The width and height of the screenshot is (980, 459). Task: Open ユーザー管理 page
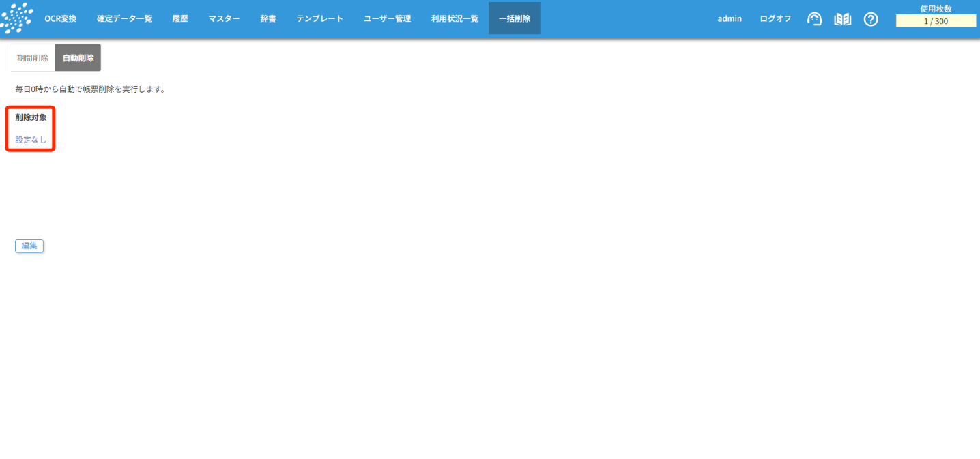pyautogui.click(x=387, y=18)
